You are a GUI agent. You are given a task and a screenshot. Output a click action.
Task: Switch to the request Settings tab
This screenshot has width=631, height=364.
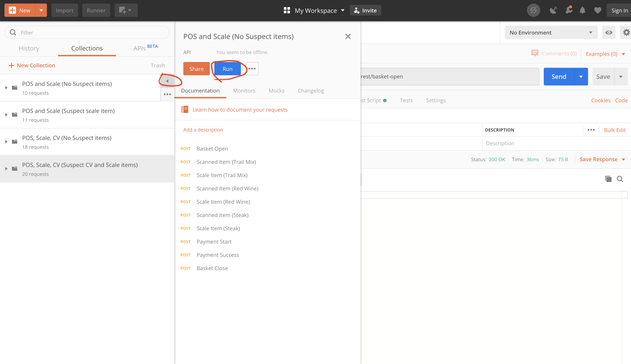[x=436, y=100]
